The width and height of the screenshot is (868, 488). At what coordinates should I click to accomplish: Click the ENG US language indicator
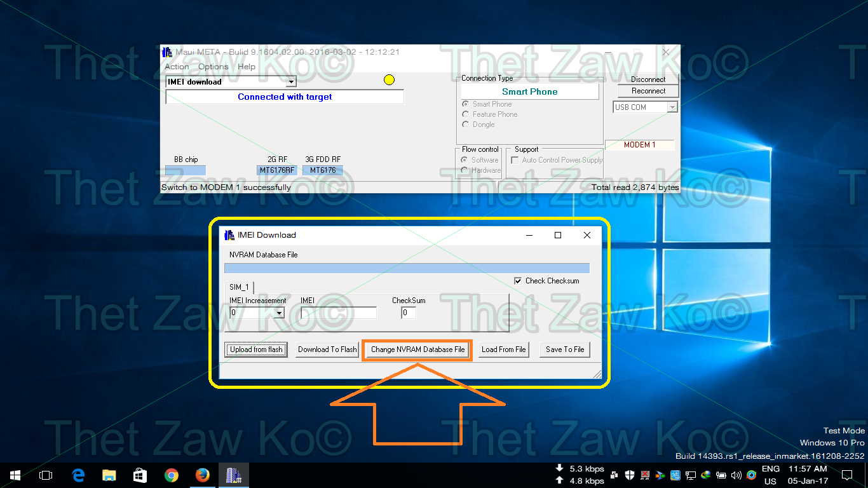770,475
